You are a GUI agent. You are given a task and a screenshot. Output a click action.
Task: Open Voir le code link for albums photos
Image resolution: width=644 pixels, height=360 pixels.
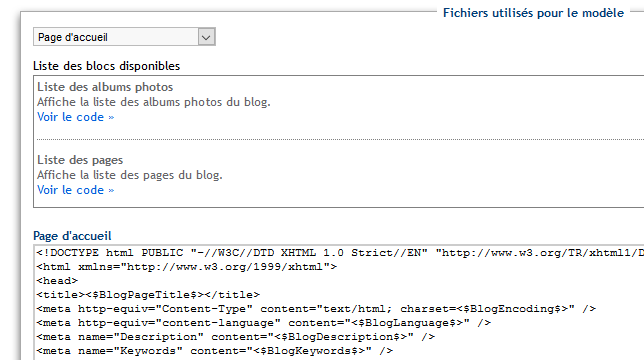[x=76, y=117]
